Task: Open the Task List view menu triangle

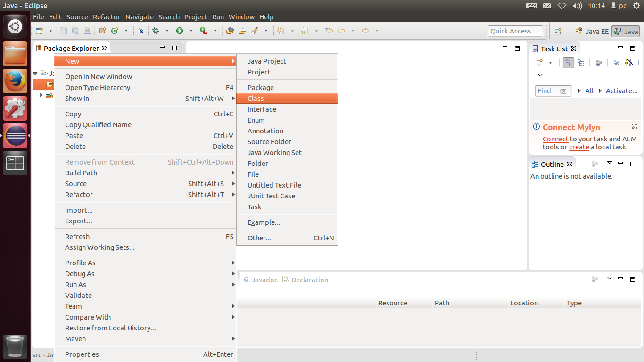Action: (540, 75)
